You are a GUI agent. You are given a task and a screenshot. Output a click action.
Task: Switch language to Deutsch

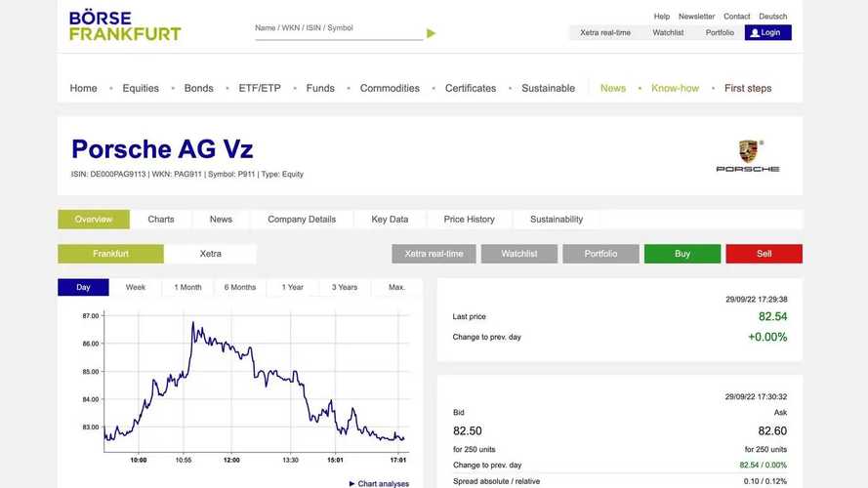[x=772, y=16]
